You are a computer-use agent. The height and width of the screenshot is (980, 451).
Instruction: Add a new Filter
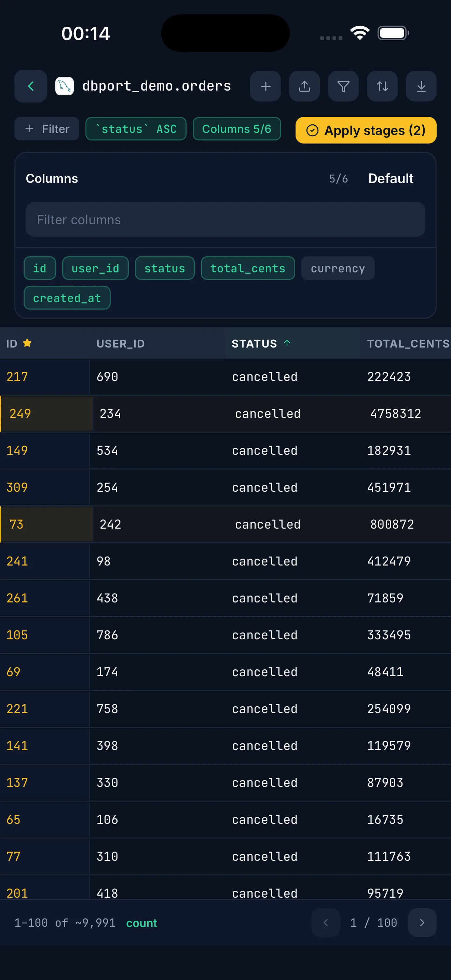point(47,129)
